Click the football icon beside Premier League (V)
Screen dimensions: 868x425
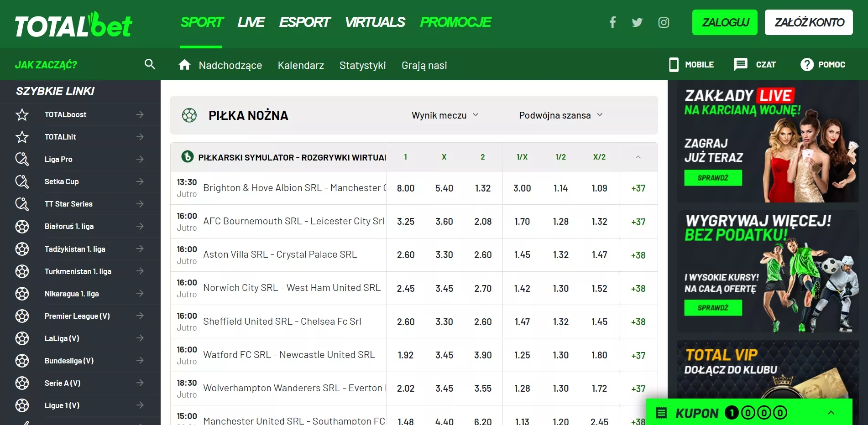[22, 316]
